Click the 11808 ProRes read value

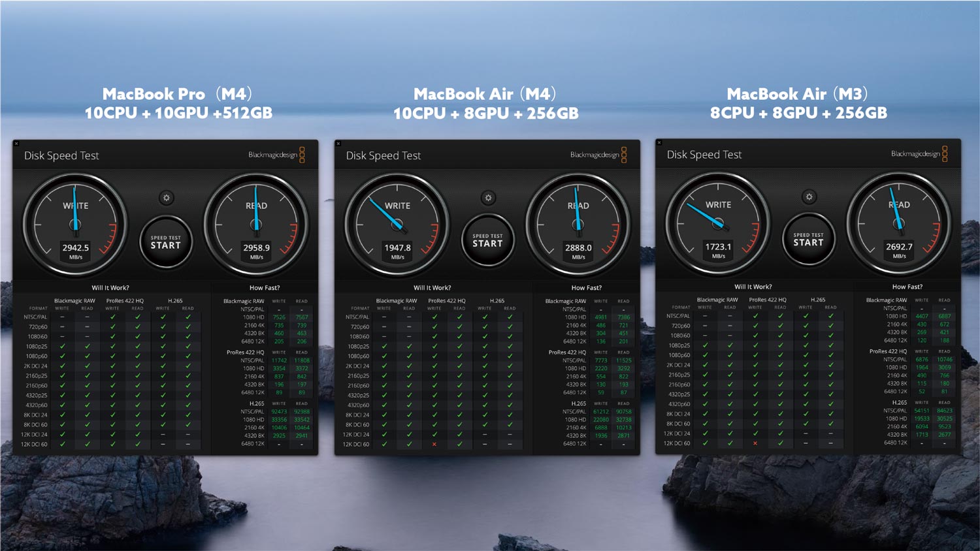tap(302, 360)
